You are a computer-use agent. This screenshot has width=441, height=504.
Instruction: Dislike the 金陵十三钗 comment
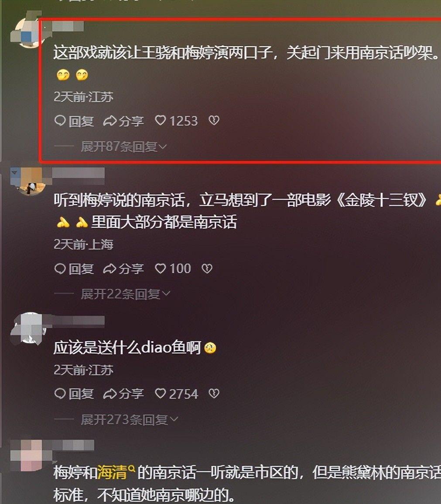tap(206, 268)
